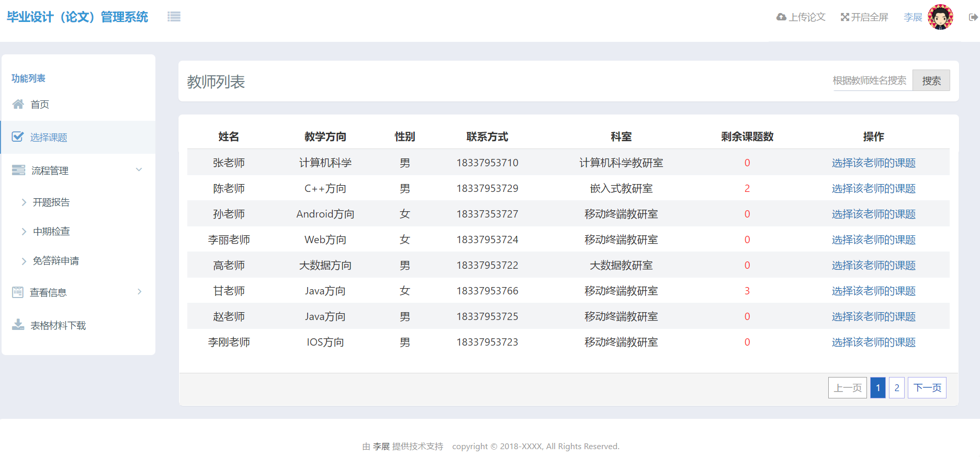Click the 教师列表 heading

(216, 82)
